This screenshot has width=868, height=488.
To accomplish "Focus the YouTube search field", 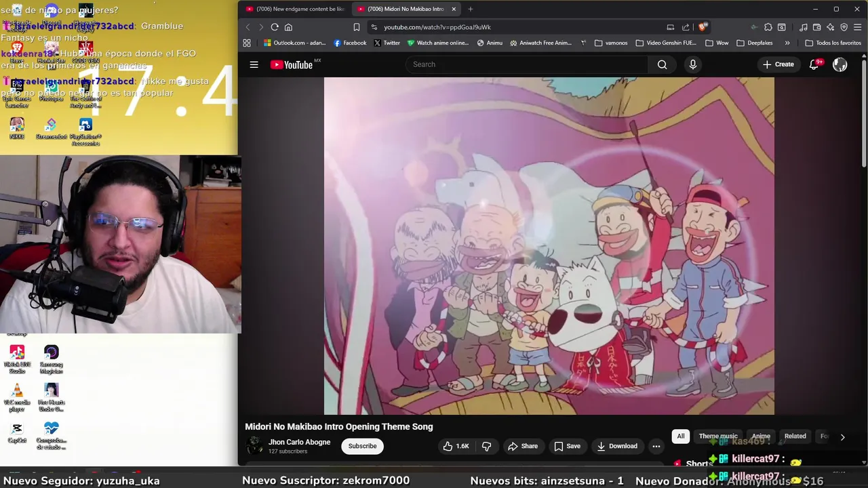I will (x=527, y=64).
